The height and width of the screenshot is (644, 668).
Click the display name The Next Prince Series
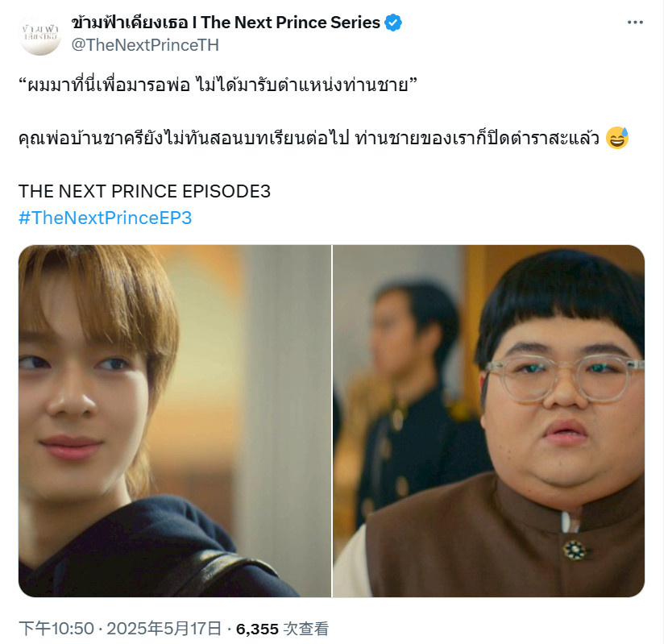(291, 23)
